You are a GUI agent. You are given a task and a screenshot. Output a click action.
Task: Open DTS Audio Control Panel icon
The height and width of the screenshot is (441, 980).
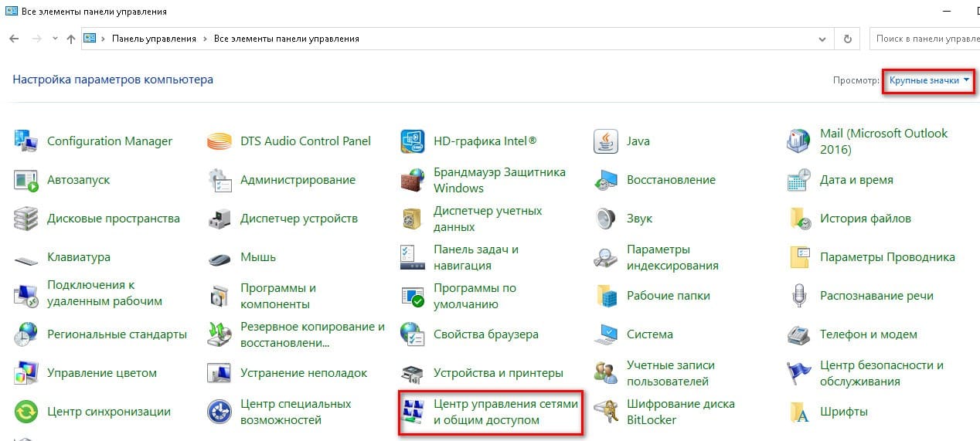click(219, 141)
